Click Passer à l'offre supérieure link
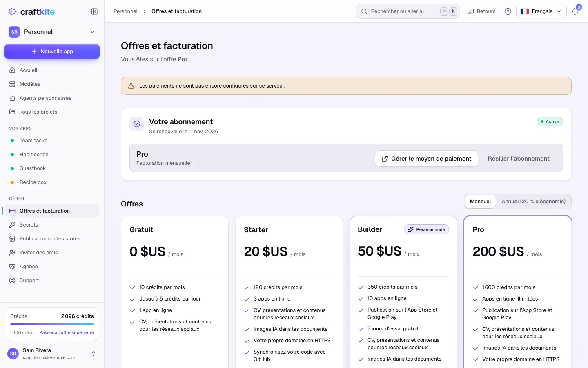 click(x=67, y=333)
